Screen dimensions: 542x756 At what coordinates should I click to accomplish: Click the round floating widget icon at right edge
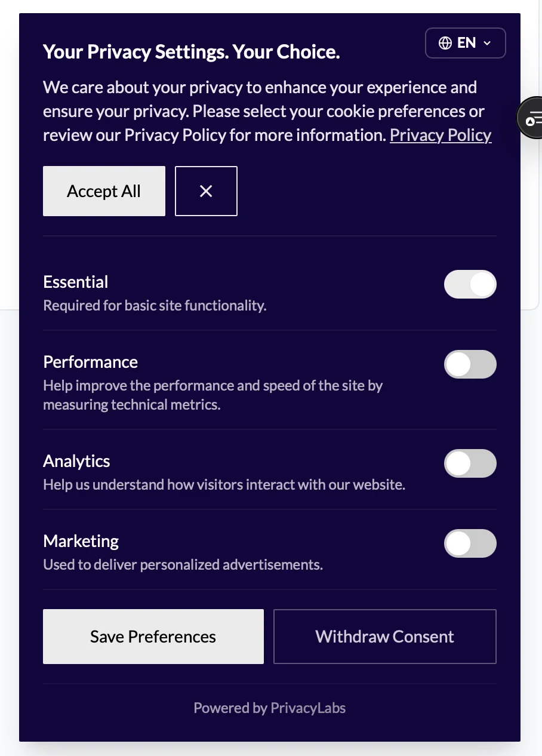531,118
